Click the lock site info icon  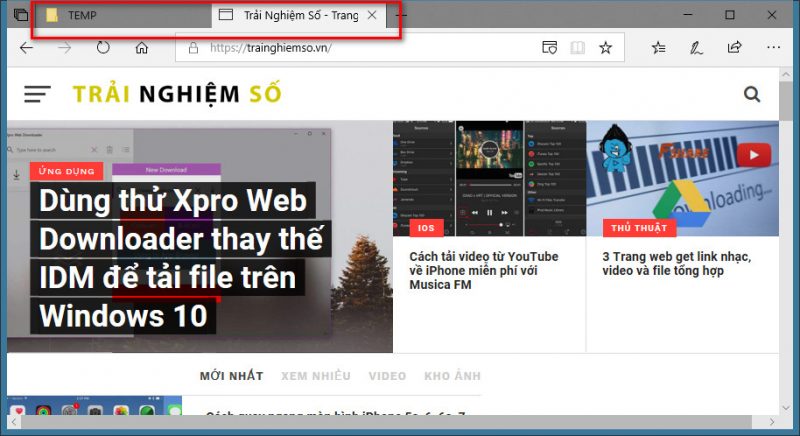[193, 48]
